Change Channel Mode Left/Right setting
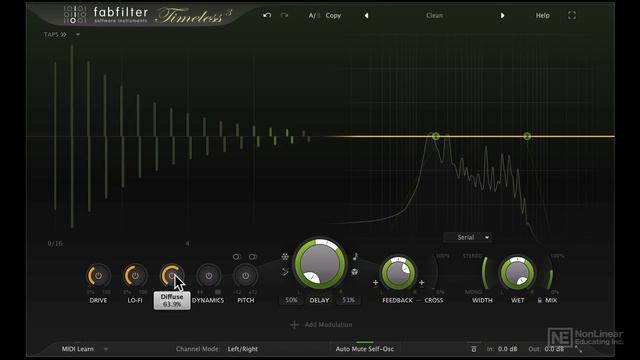Image resolution: width=640 pixels, height=360 pixels. pos(242,349)
